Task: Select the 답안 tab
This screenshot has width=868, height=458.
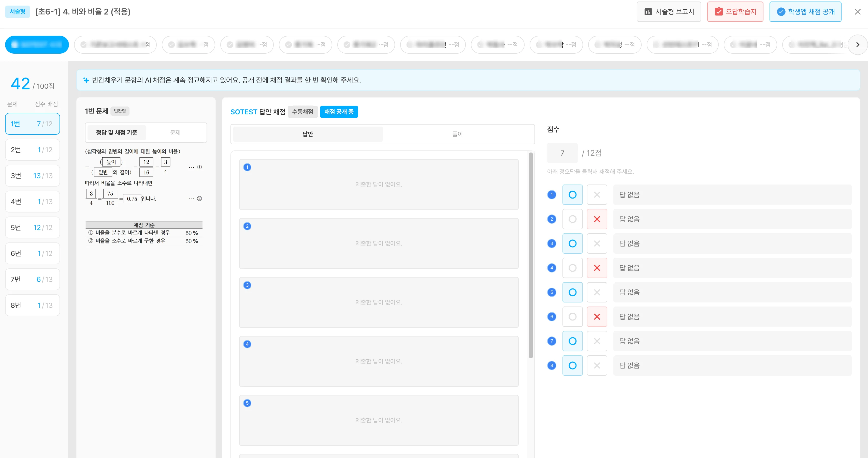Action: (308, 134)
